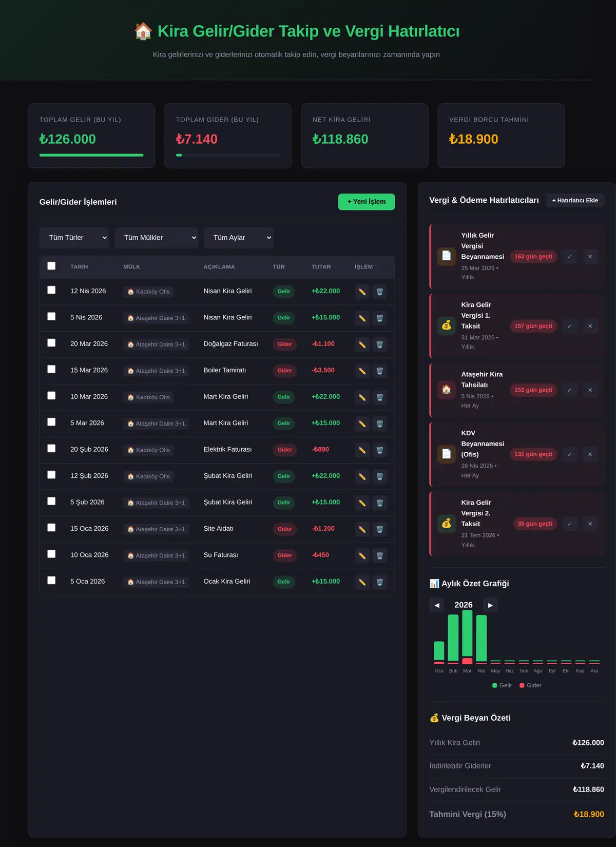616x847 pixels.
Task: Select the 20 Şub 2026 row checkbox
Action: (x=51, y=449)
